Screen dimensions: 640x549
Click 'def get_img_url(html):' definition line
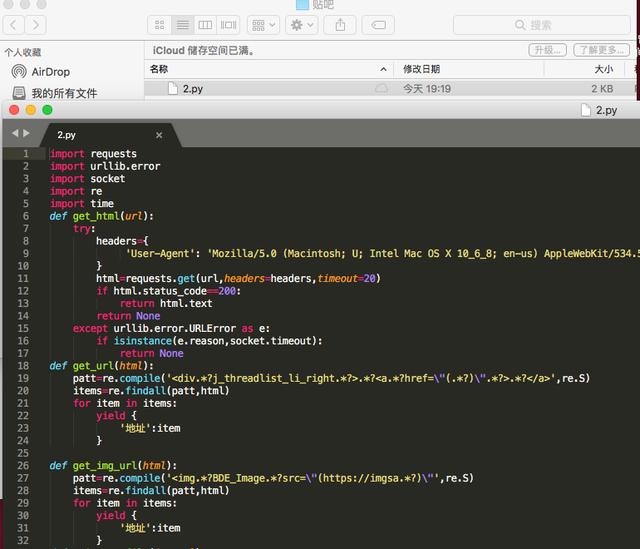pyautogui.click(x=113, y=466)
